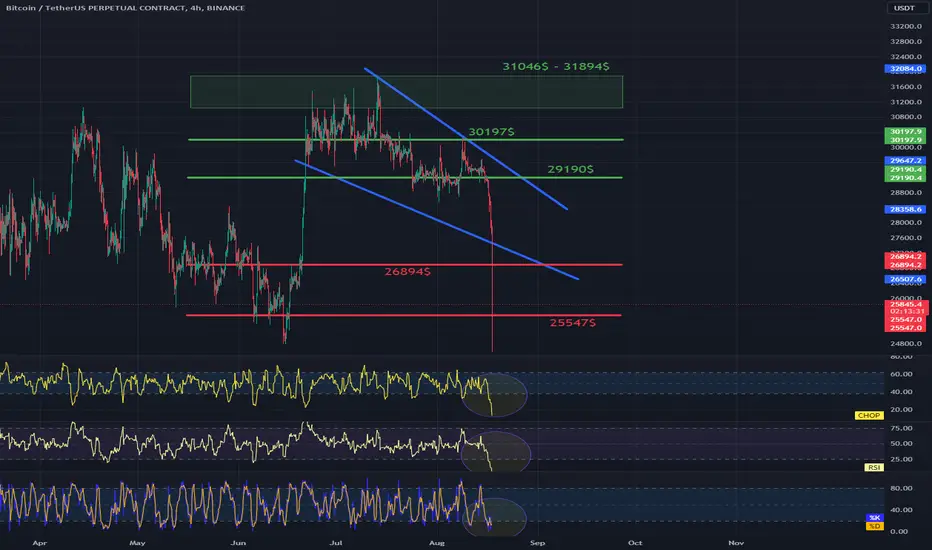Select the 26507.6 blue price label
932x550 pixels.
point(905,279)
